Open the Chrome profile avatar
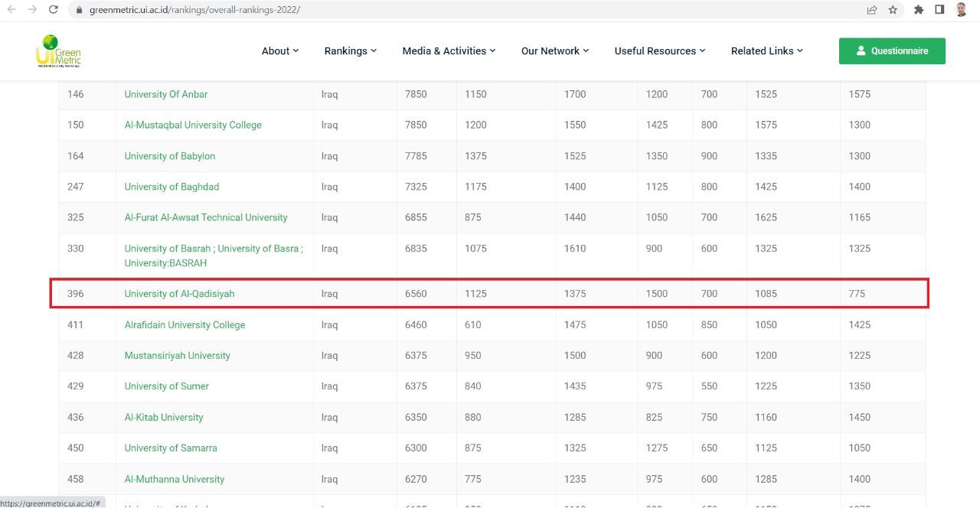 962,10
